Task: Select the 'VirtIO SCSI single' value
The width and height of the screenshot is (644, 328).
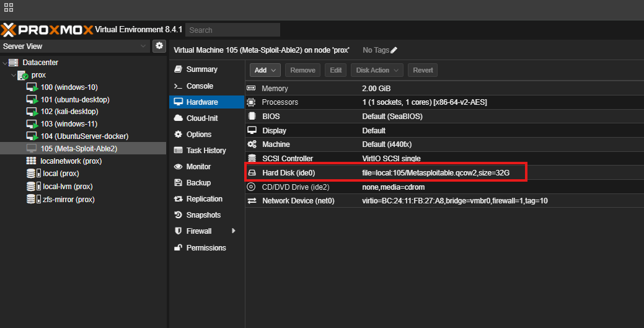Action: click(391, 158)
